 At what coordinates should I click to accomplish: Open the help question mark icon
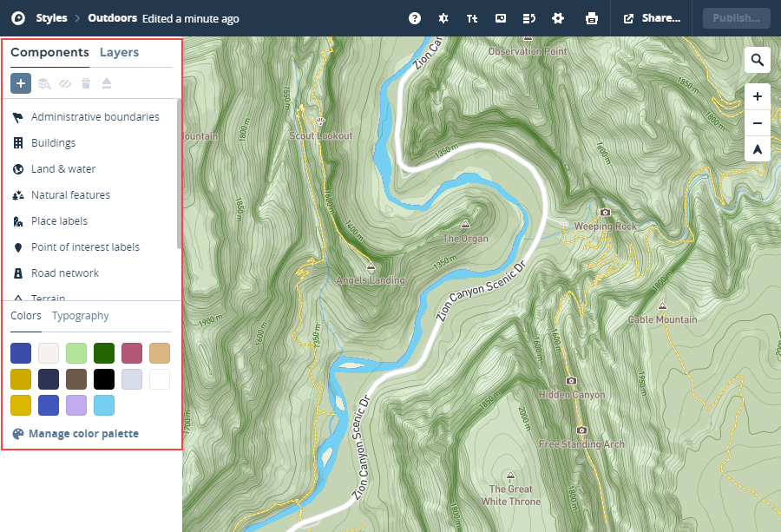pos(415,18)
